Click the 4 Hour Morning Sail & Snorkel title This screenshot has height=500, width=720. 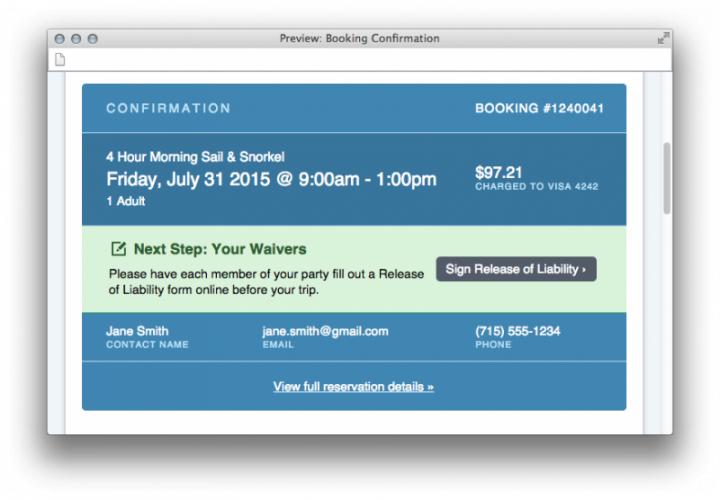point(195,157)
